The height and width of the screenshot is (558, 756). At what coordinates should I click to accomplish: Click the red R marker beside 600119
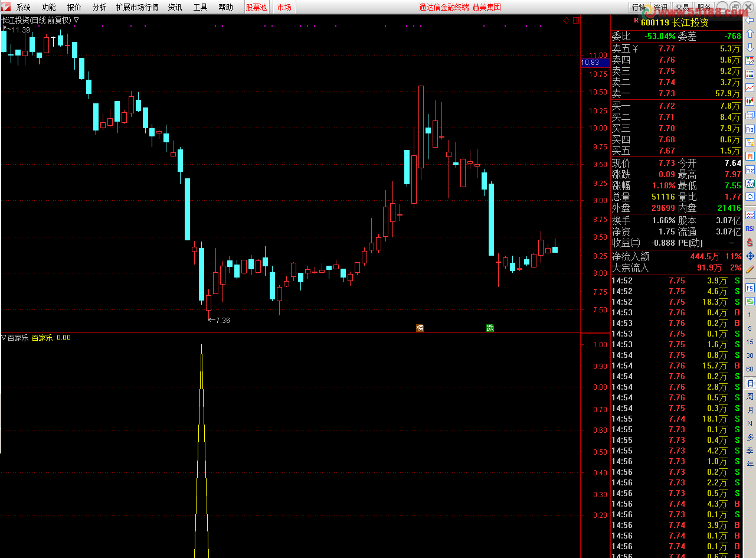click(x=636, y=20)
